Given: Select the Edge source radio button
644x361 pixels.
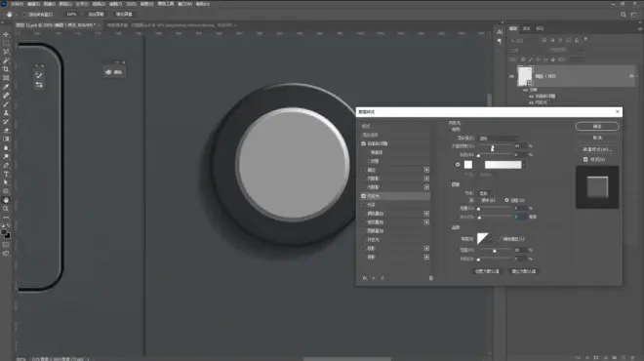Looking at the screenshot, I should click(506, 200).
